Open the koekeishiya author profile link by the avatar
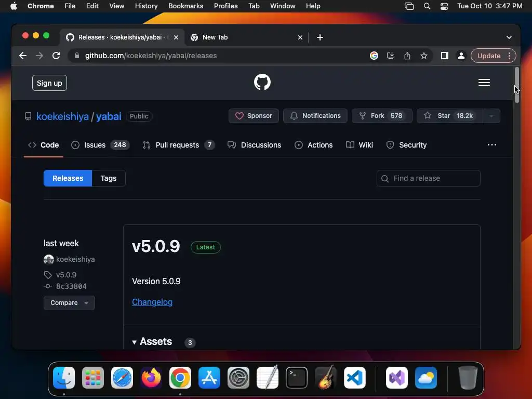The image size is (532, 399). 75,259
